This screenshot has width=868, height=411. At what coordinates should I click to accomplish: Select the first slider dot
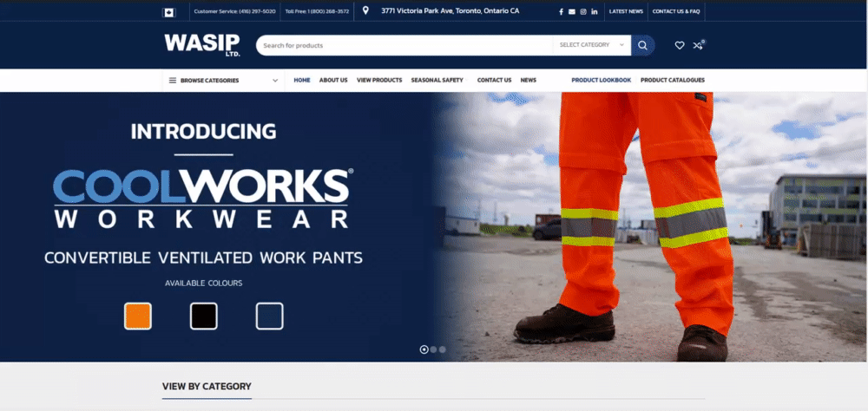(424, 349)
